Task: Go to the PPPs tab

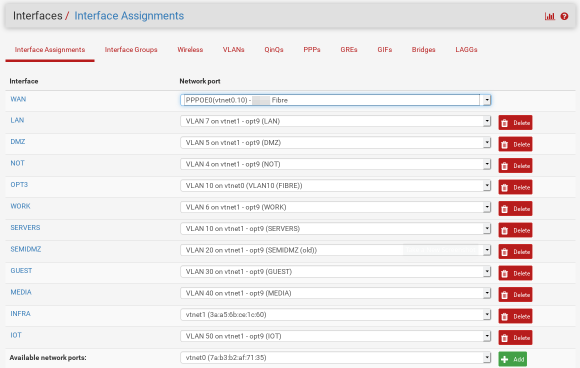Action: coord(312,50)
